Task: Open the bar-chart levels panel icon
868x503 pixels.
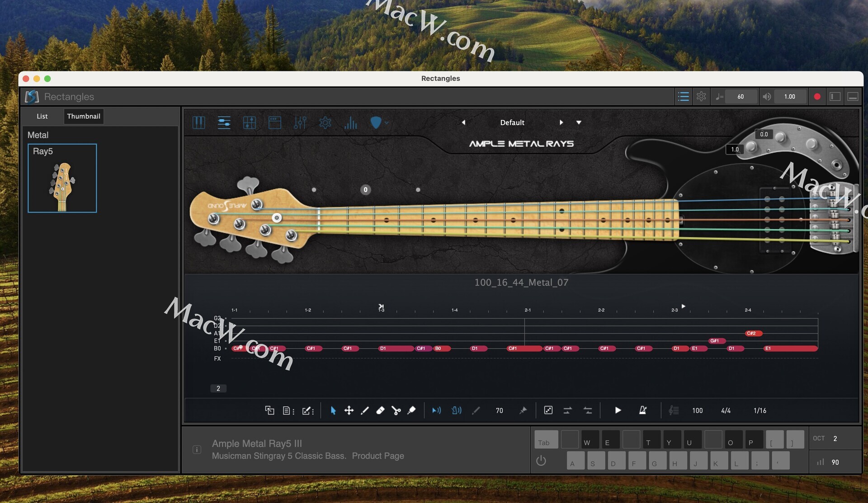Action: (350, 122)
